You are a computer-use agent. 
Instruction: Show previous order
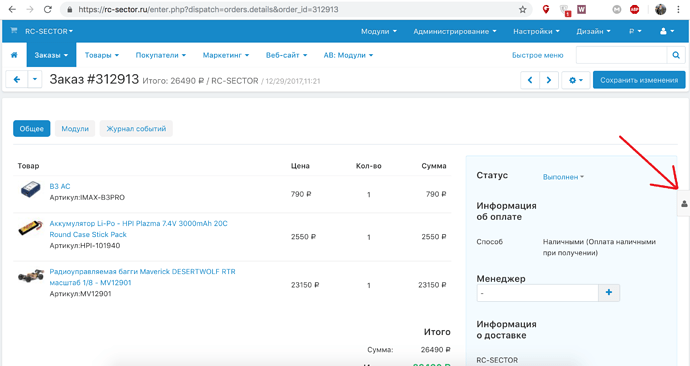530,80
